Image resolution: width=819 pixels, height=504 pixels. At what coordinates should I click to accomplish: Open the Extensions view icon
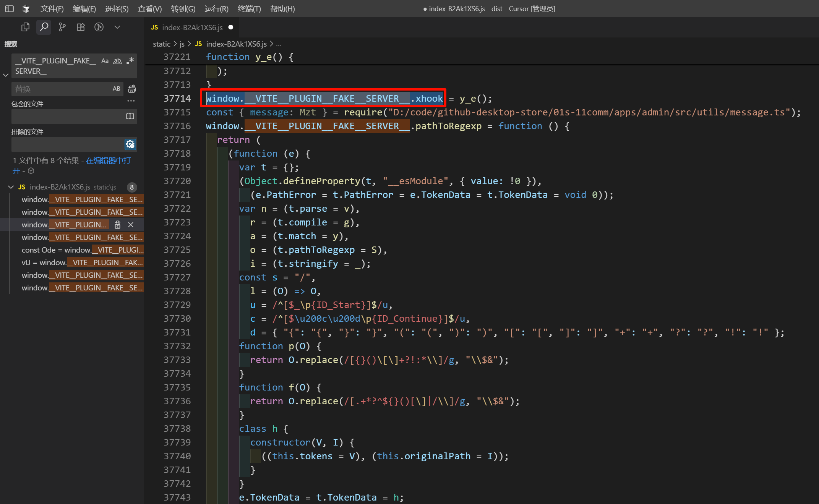80,27
